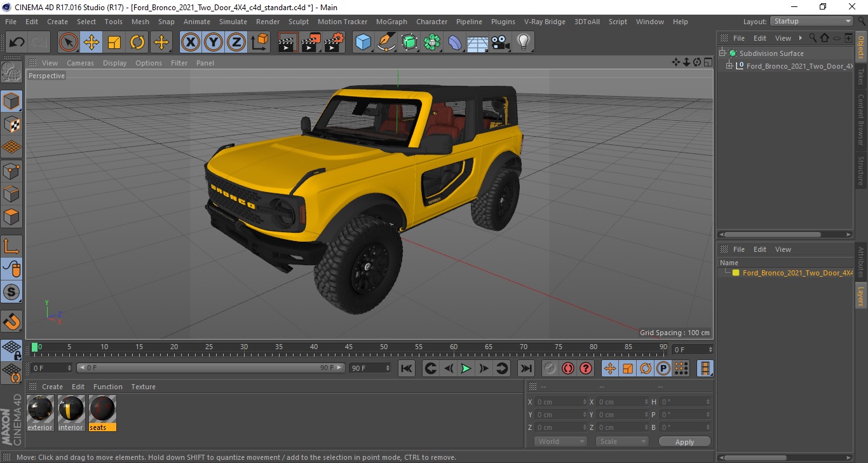
Task: Add Subdivision Surface generator icon
Action: pos(409,43)
